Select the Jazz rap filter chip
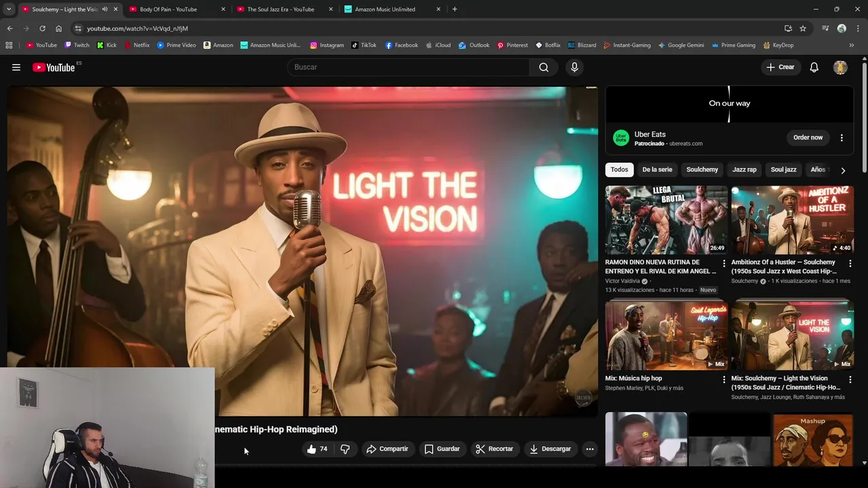This screenshot has width=868, height=488. [x=744, y=169]
